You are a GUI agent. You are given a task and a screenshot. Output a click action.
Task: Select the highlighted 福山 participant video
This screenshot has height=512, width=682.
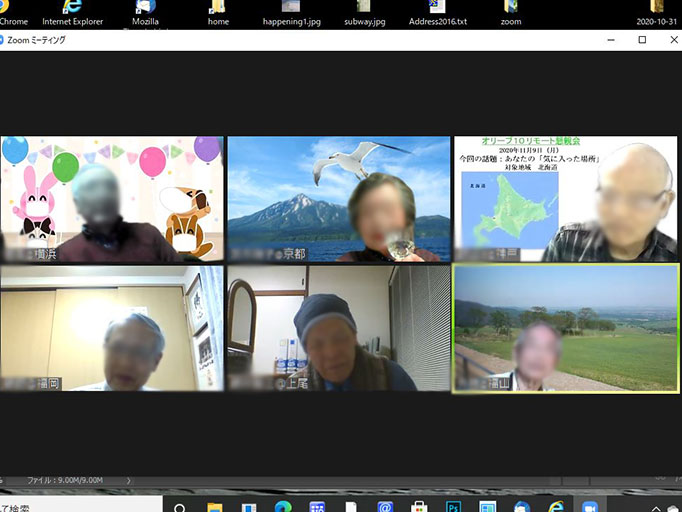pyautogui.click(x=565, y=328)
